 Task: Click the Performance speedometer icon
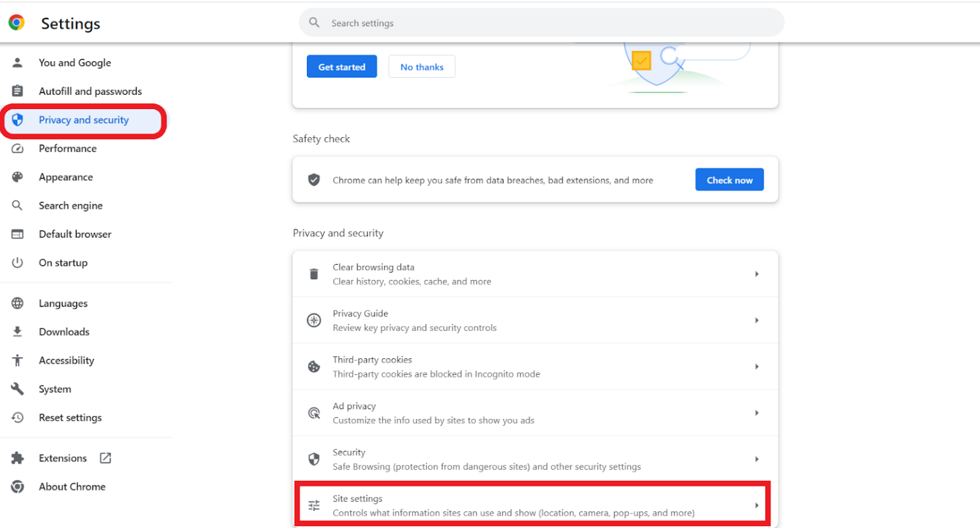(x=19, y=148)
